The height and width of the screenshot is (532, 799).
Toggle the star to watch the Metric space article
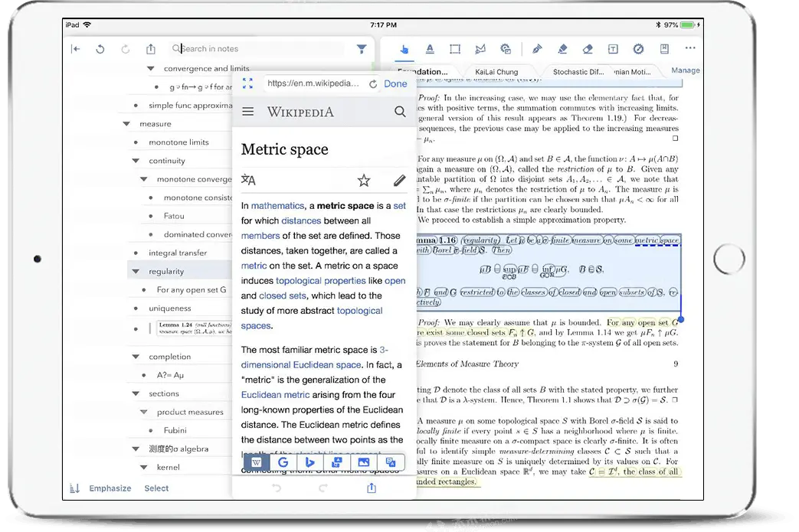pos(364,180)
